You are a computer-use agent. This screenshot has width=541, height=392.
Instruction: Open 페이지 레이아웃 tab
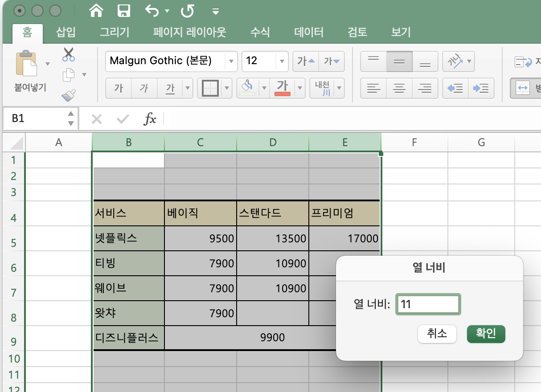(x=190, y=32)
